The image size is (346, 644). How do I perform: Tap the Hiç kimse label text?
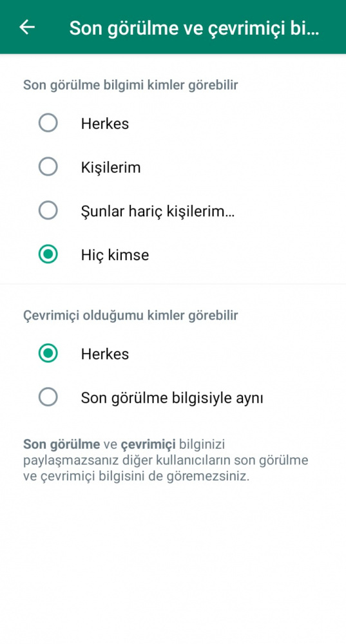[x=115, y=255]
